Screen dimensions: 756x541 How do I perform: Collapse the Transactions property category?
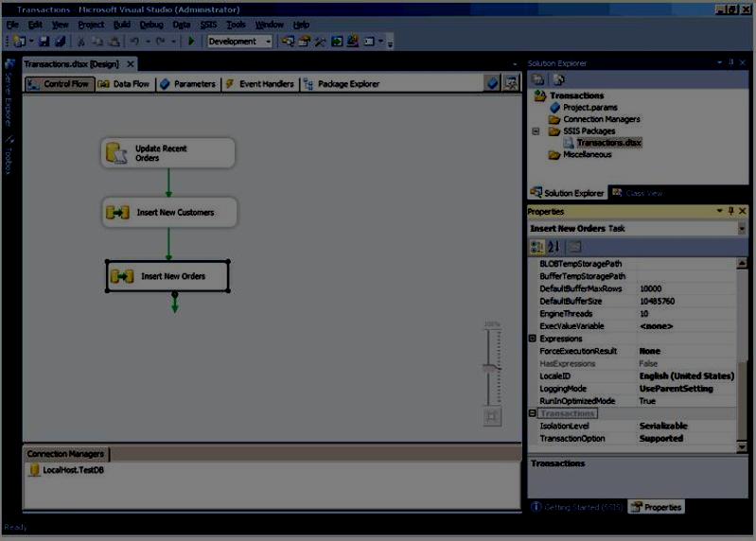[533, 413]
